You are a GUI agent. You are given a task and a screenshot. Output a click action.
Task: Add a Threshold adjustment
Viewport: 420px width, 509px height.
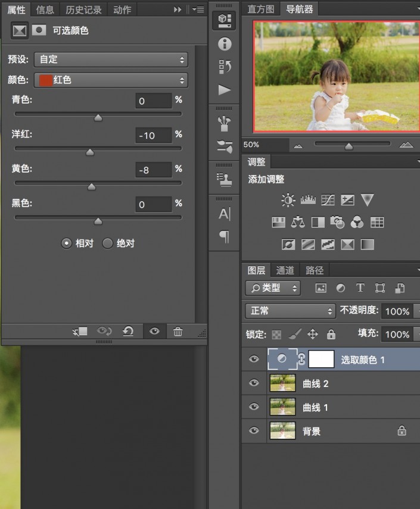pyautogui.click(x=328, y=245)
